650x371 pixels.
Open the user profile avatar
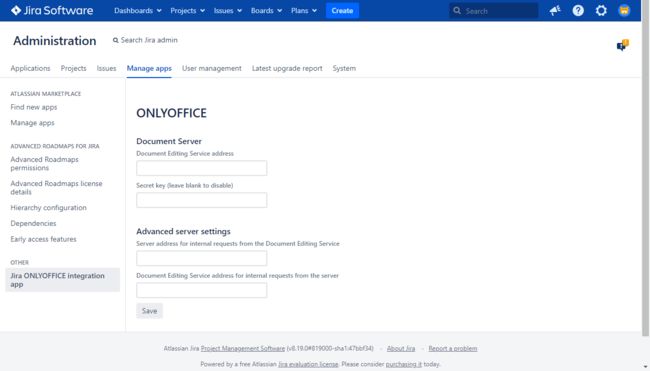[x=624, y=11]
